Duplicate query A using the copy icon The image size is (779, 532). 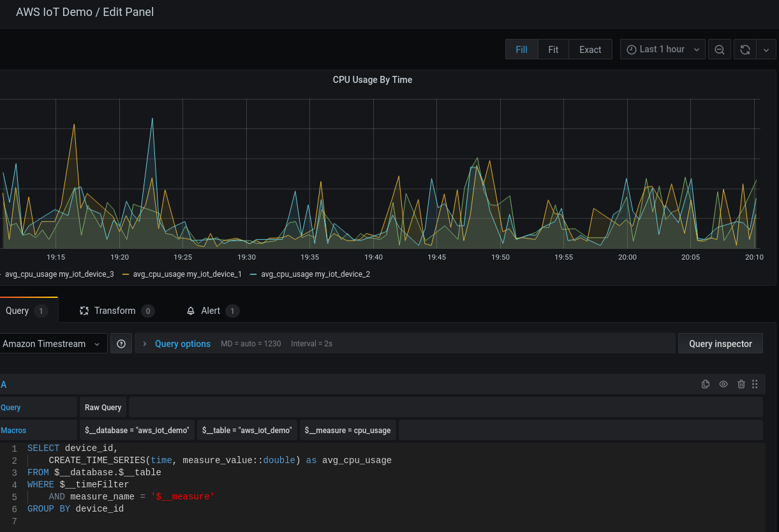click(705, 384)
